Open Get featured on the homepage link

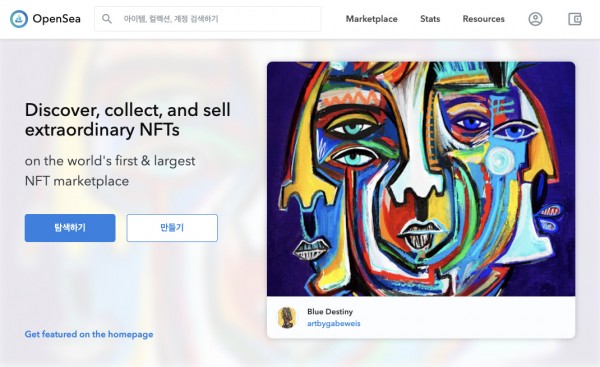(89, 334)
